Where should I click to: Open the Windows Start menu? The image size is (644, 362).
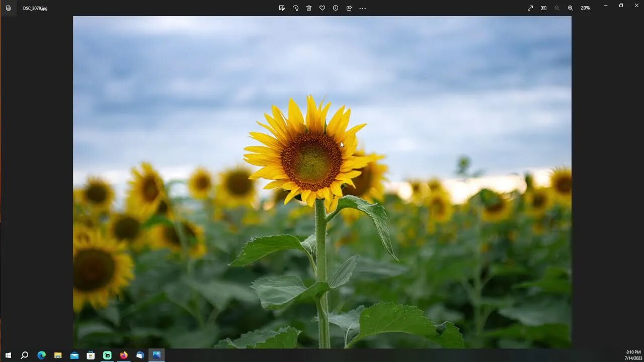pyautogui.click(x=8, y=355)
